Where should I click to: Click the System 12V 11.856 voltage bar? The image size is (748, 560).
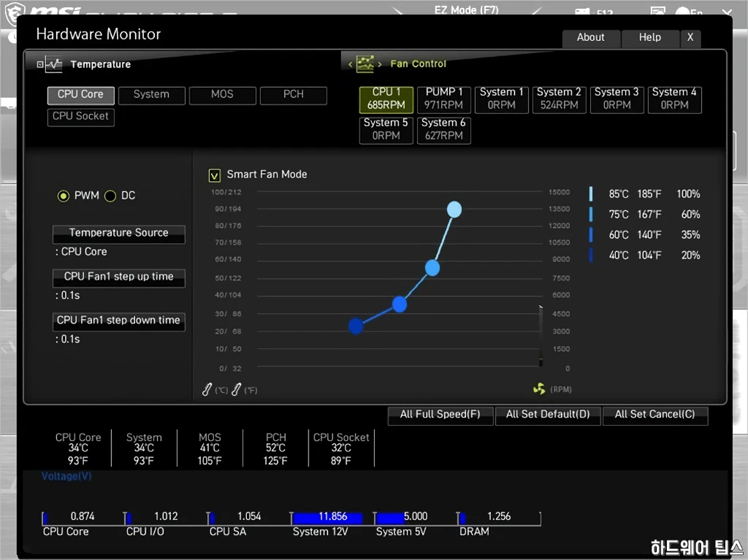(332, 518)
